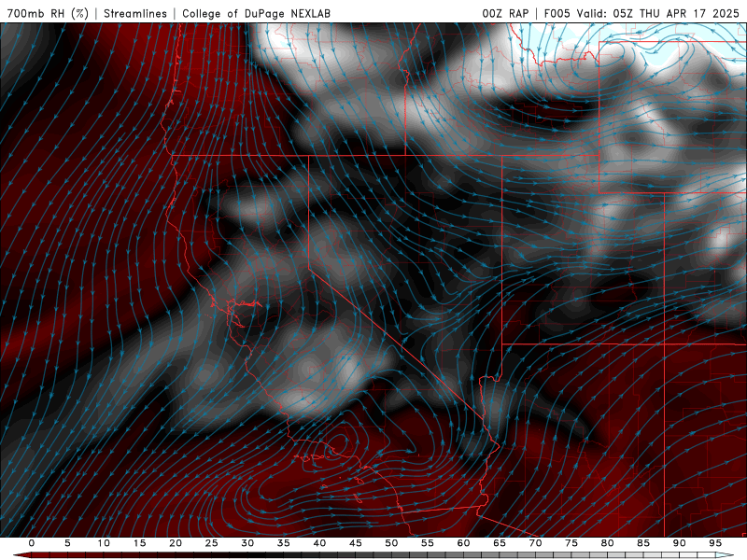Click the '25' label on the color scale
The height and width of the screenshot is (560, 747).
point(212,543)
